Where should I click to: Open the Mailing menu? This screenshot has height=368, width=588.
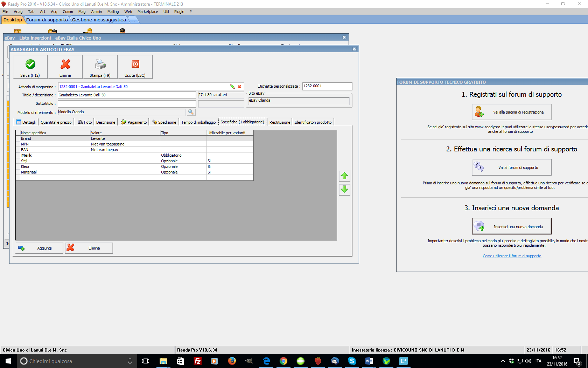click(x=113, y=12)
